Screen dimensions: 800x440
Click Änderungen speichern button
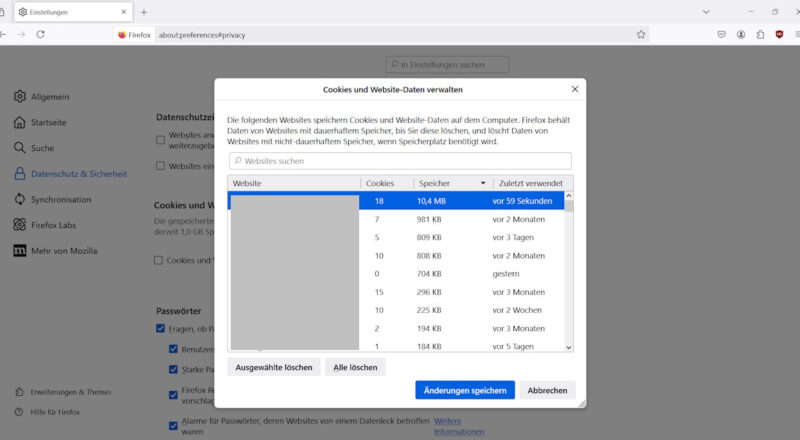click(465, 390)
